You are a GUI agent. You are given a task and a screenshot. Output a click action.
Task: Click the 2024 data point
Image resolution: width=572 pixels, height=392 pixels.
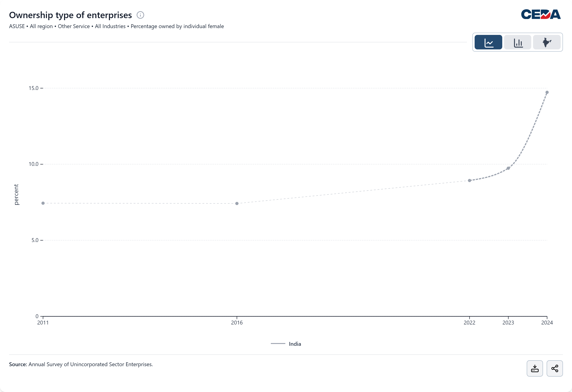(x=547, y=92)
